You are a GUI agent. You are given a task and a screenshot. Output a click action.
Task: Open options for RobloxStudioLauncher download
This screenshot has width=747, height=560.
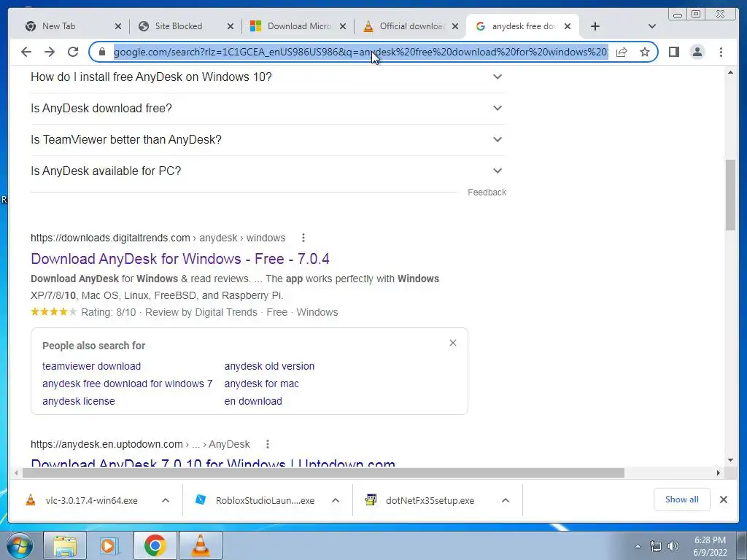point(336,500)
